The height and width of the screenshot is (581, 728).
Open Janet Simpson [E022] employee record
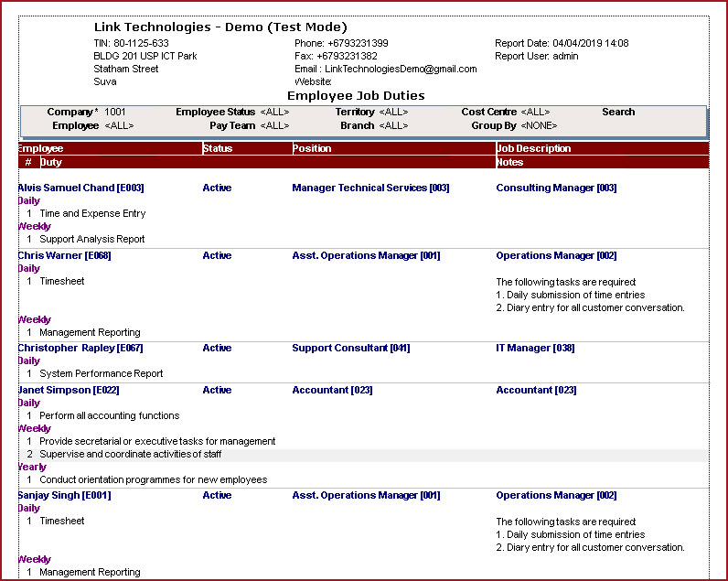click(69, 391)
